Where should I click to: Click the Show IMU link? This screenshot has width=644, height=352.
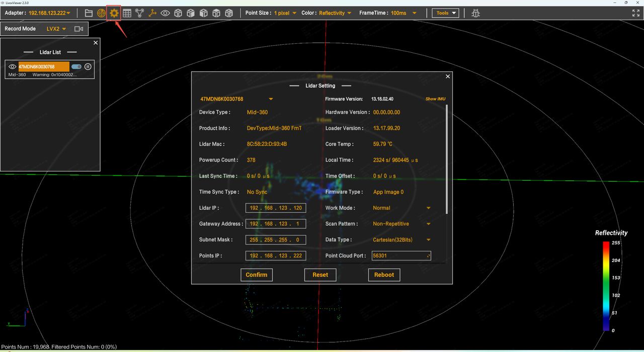point(436,99)
